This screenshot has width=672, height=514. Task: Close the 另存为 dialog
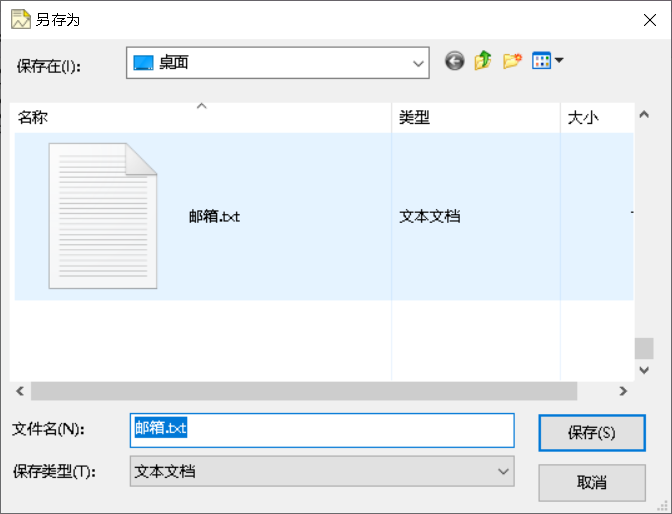(650, 20)
